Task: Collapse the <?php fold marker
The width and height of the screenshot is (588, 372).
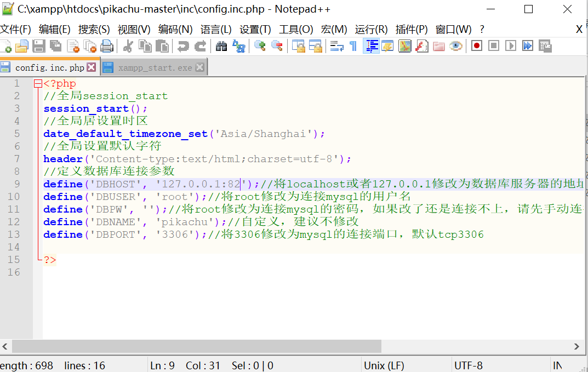Action: (38, 84)
